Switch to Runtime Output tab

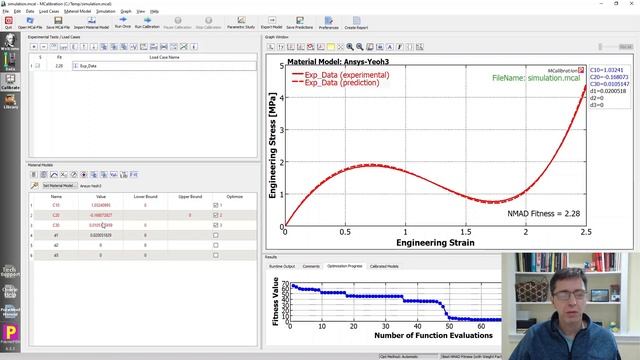point(282,267)
